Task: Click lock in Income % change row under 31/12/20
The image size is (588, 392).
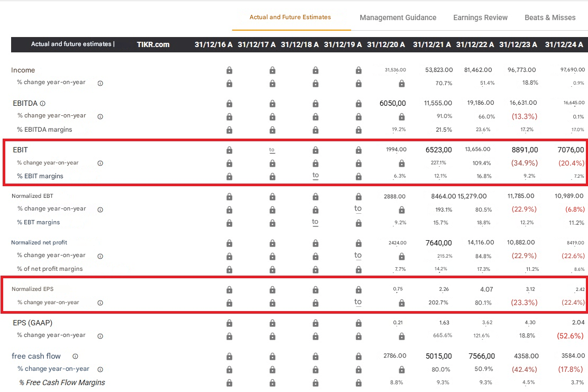Action: tap(401, 84)
